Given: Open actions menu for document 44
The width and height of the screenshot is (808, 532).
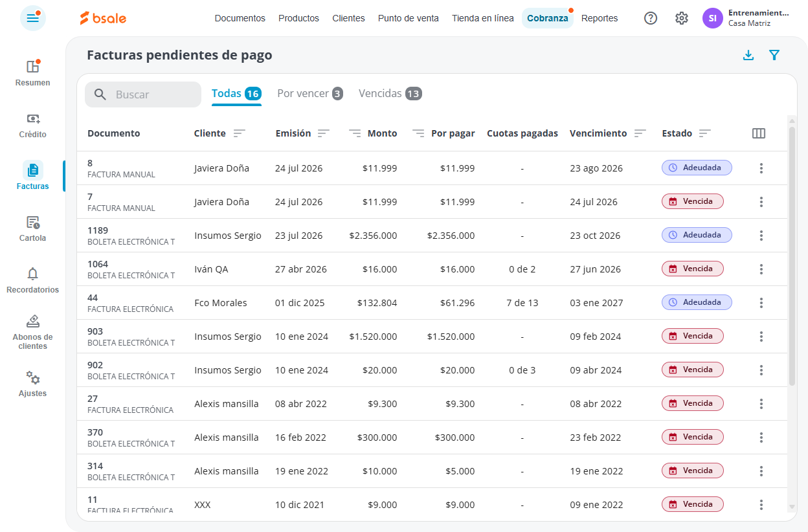Looking at the screenshot, I should [761, 303].
